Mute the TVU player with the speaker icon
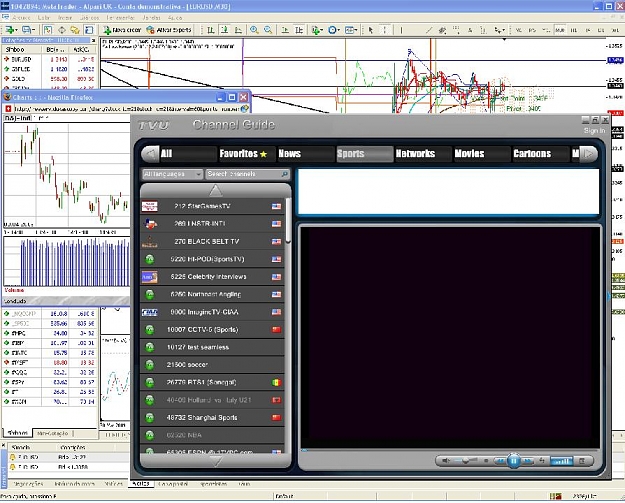The image size is (625, 503). (446, 461)
